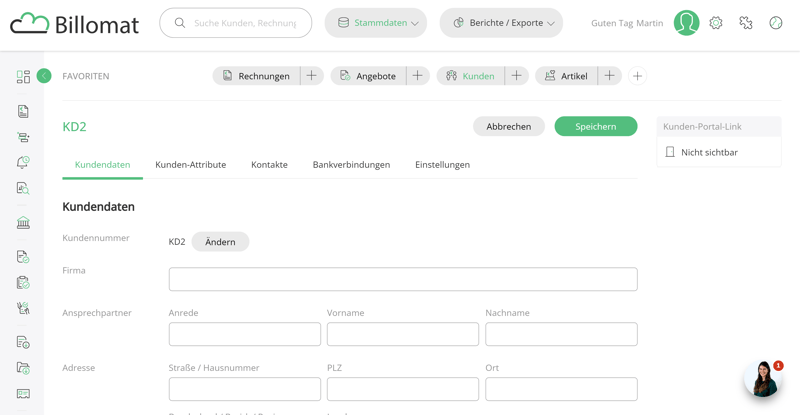Click the Abbrechen button
This screenshot has height=415, width=800.
click(508, 127)
